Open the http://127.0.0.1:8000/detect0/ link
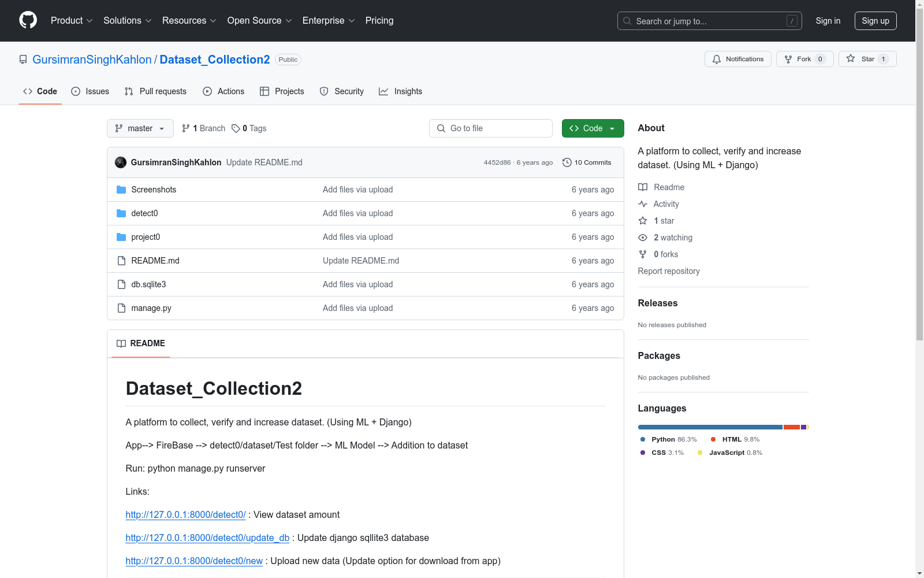This screenshot has width=924, height=578. tap(186, 514)
